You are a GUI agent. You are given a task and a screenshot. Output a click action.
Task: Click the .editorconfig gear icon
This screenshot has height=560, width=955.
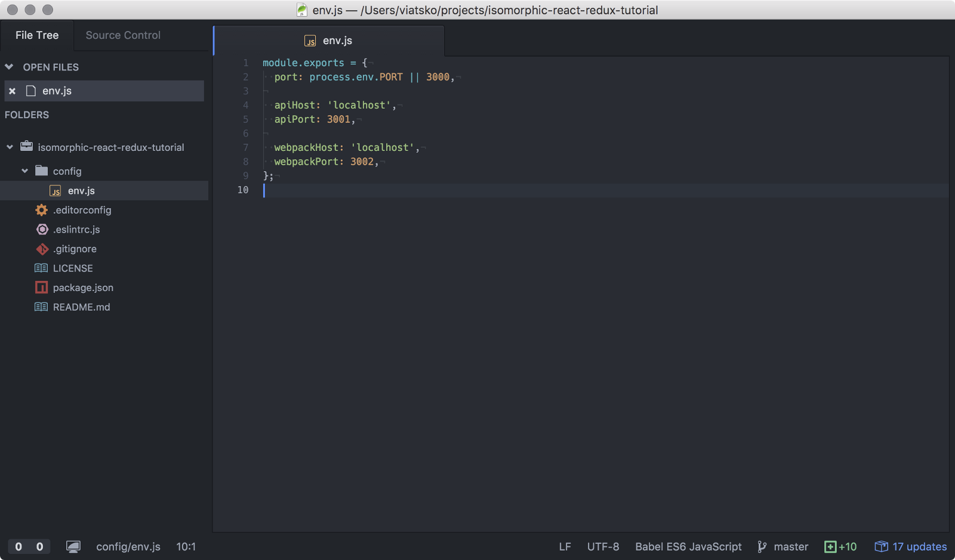click(41, 210)
